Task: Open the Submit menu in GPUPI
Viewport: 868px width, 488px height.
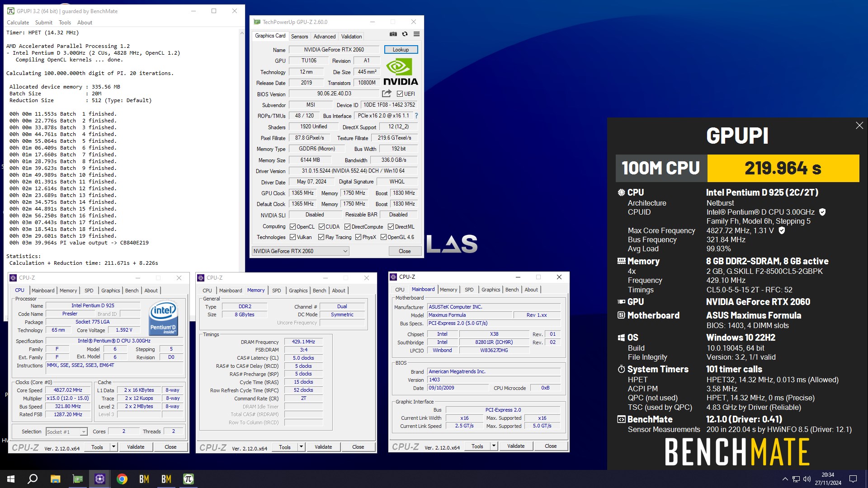Action: tap(44, 23)
